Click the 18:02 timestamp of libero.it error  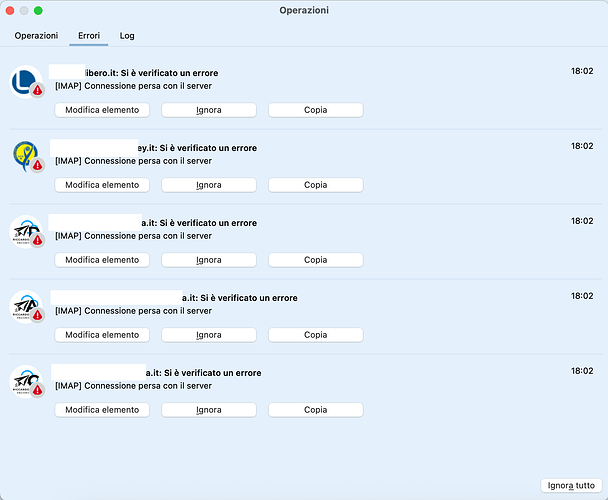tap(582, 71)
